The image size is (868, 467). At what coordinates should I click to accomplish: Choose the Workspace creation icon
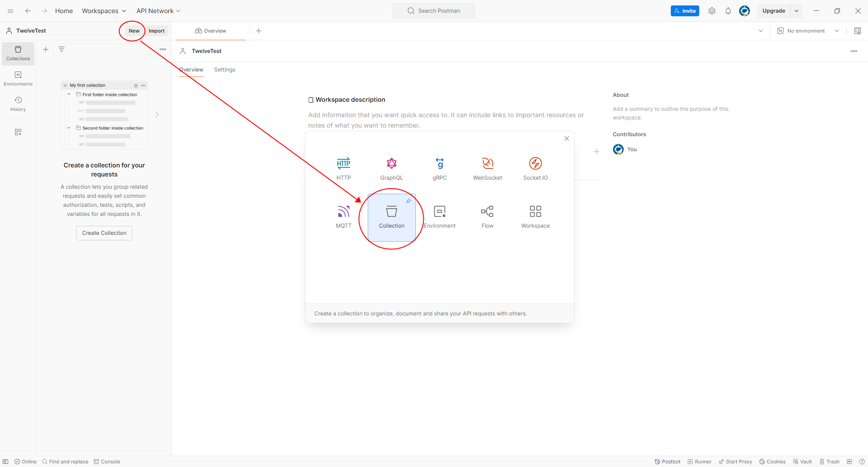tap(536, 211)
